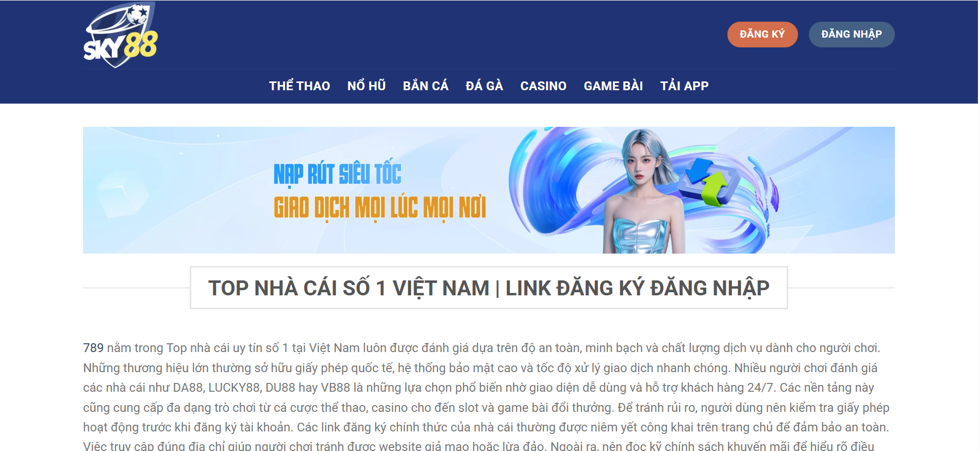Select the ĐÁ GÀ menu item
The width and height of the screenshot is (980, 451).
(485, 86)
